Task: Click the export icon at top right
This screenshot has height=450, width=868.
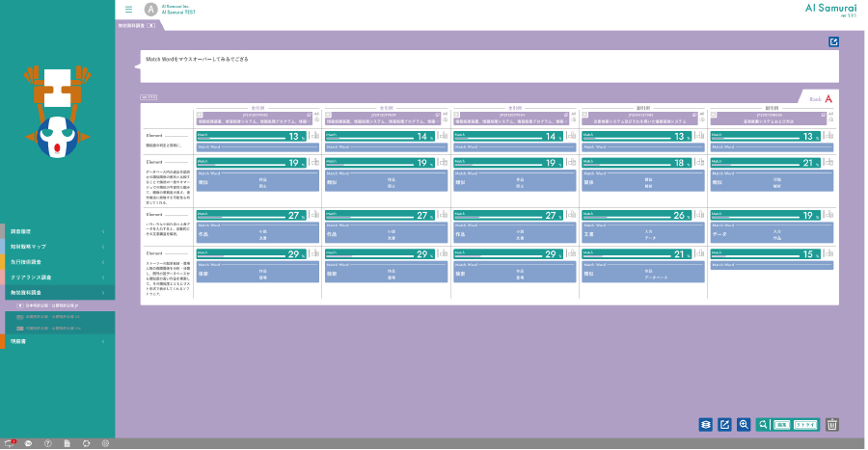Action: pos(833,41)
